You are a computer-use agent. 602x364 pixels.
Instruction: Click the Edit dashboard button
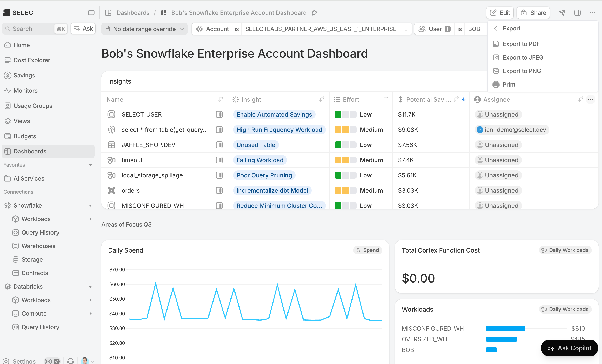500,13
